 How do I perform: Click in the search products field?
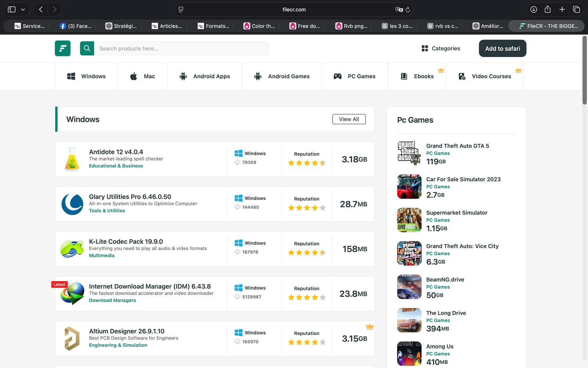click(181, 48)
